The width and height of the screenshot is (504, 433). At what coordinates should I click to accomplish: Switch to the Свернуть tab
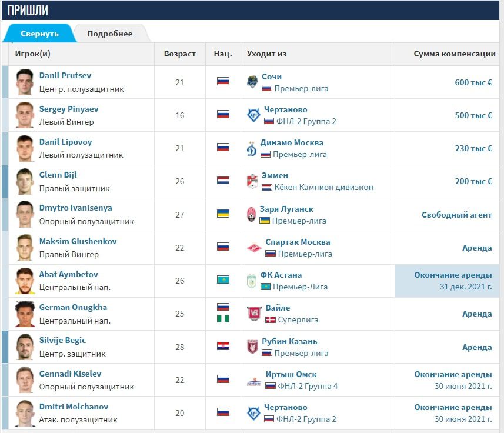39,34
